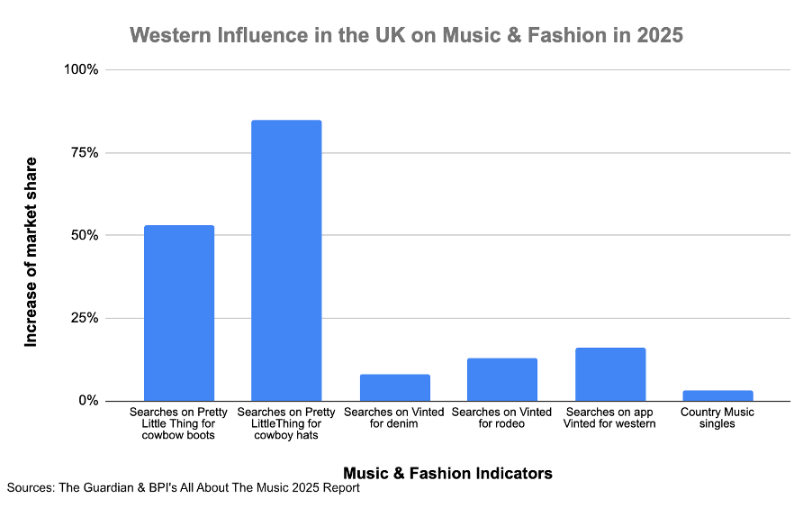Click the 'Music & Fashion Indicators' axis title

tap(447, 473)
